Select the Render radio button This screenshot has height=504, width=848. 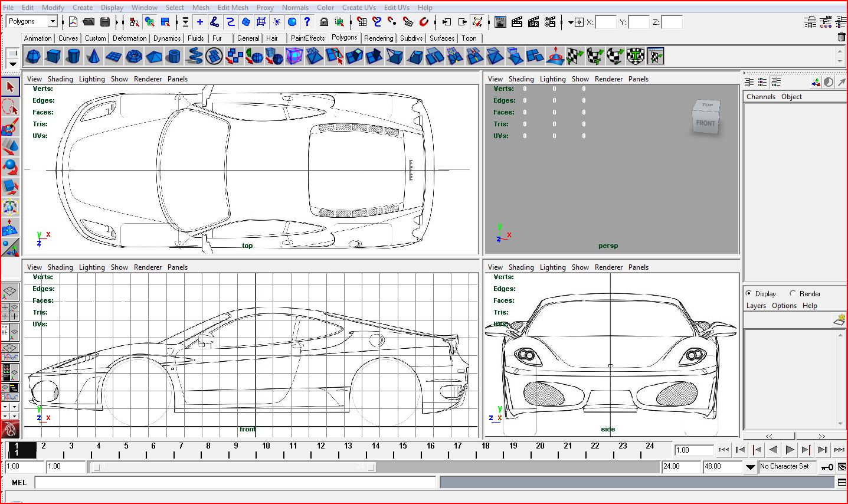pyautogui.click(x=793, y=293)
